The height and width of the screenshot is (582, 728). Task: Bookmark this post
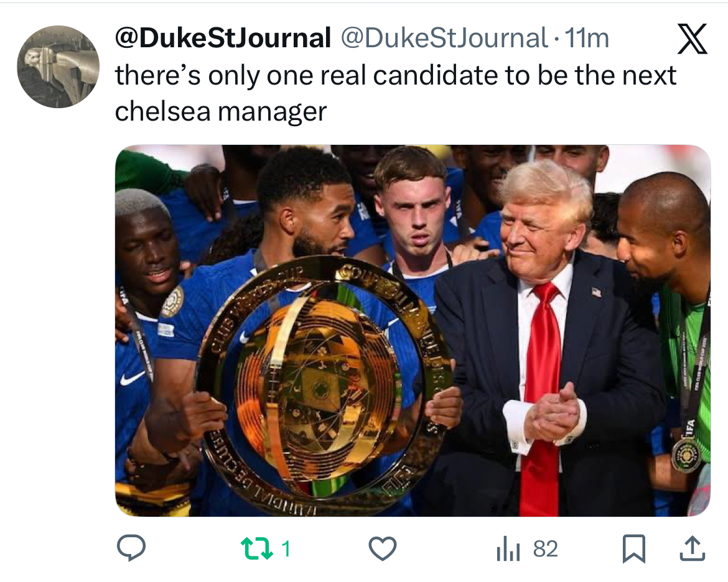point(635,549)
